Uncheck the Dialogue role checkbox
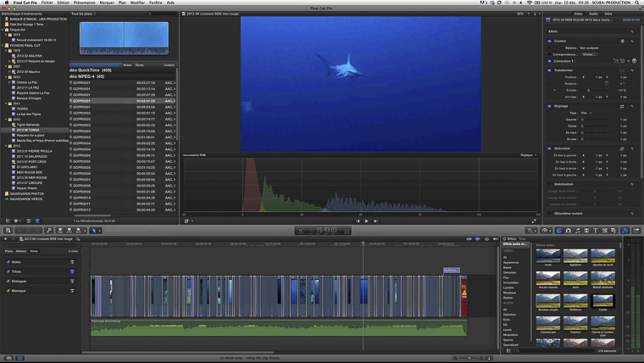The height and width of the screenshot is (363, 644). click(8, 281)
